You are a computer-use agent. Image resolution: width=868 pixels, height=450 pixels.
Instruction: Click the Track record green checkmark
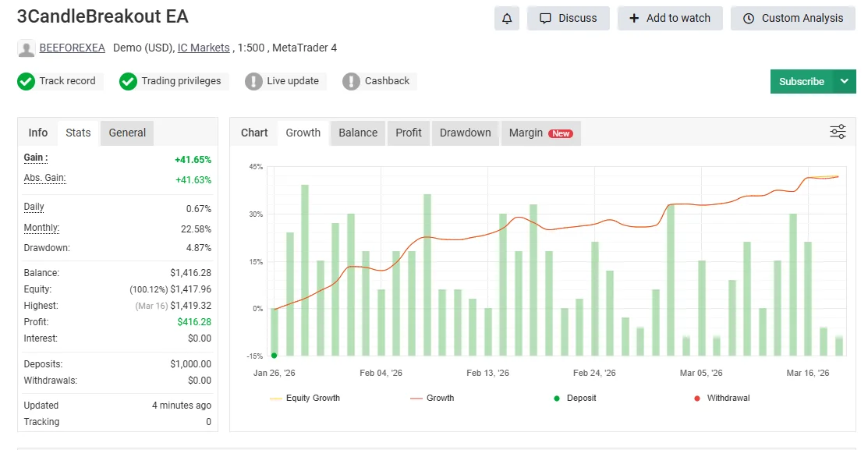(26, 81)
